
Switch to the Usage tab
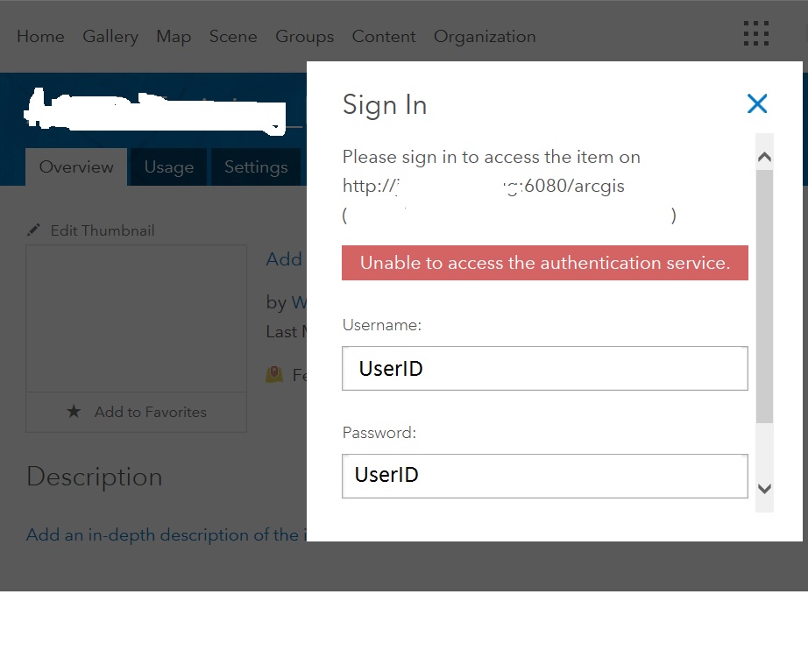tap(169, 167)
